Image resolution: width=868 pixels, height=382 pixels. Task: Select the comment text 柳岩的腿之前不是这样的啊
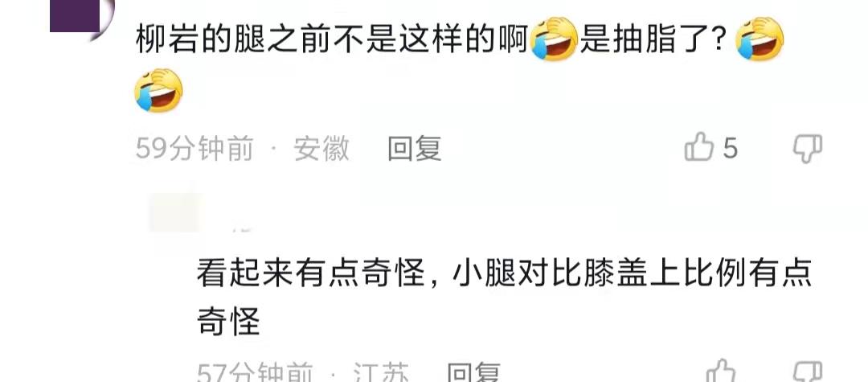(332, 39)
